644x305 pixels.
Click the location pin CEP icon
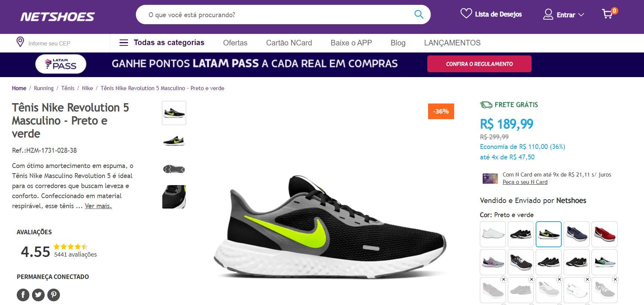point(20,42)
